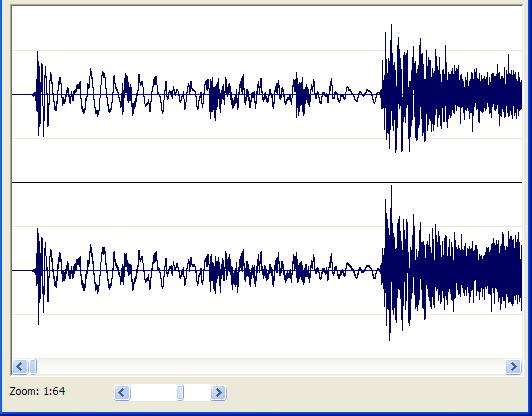Screen dimensions: 532x416
Task: Click the waveform scrollbar left arrow
Action: 20,366
